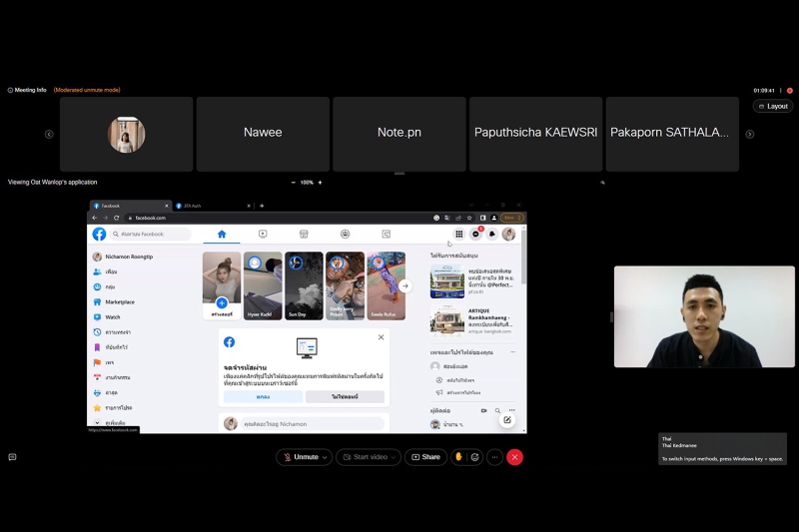Viewport: 799px width, 532px height.
Task: Open Meeting Info at top left
Action: [x=27, y=90]
